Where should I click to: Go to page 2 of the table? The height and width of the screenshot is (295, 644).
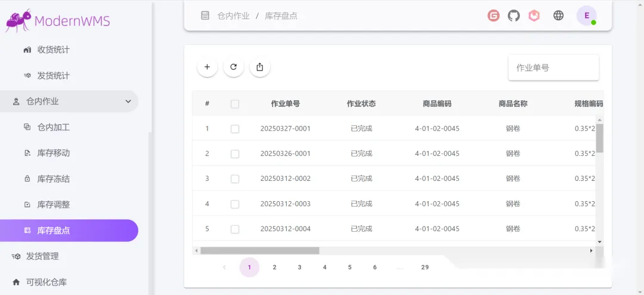[x=274, y=268]
